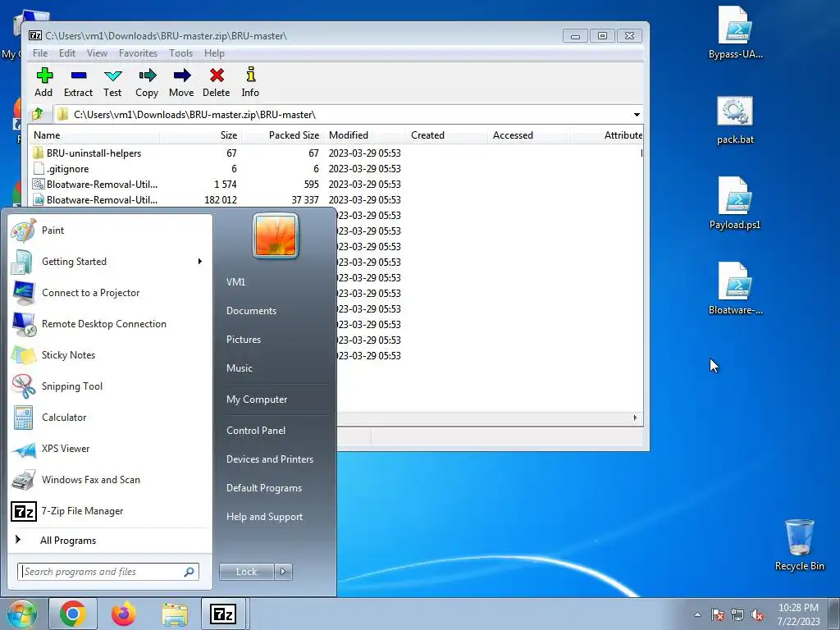Open Remote Desktop Connection
The width and height of the screenshot is (840, 630).
point(107,323)
